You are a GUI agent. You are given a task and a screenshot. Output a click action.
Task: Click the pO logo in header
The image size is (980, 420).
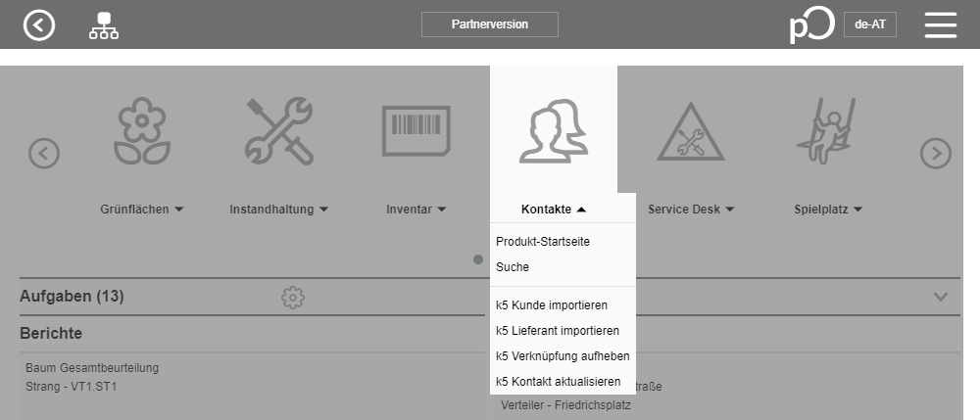pos(811,24)
